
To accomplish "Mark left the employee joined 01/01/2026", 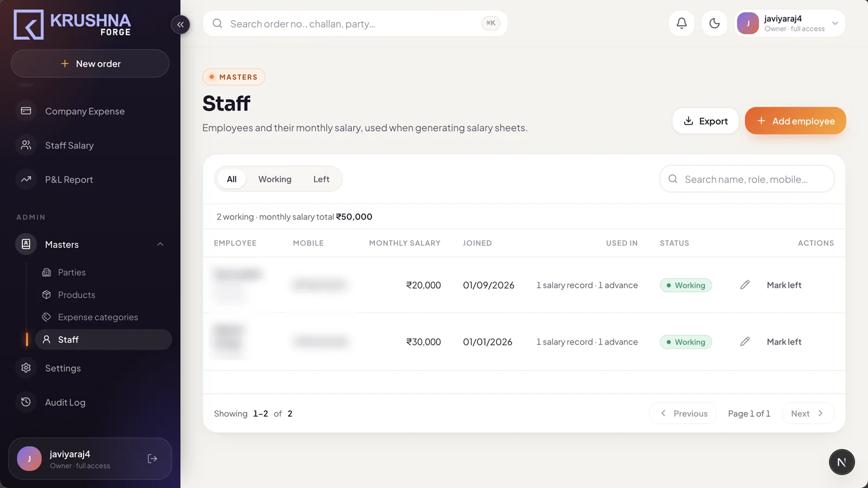I will point(784,342).
